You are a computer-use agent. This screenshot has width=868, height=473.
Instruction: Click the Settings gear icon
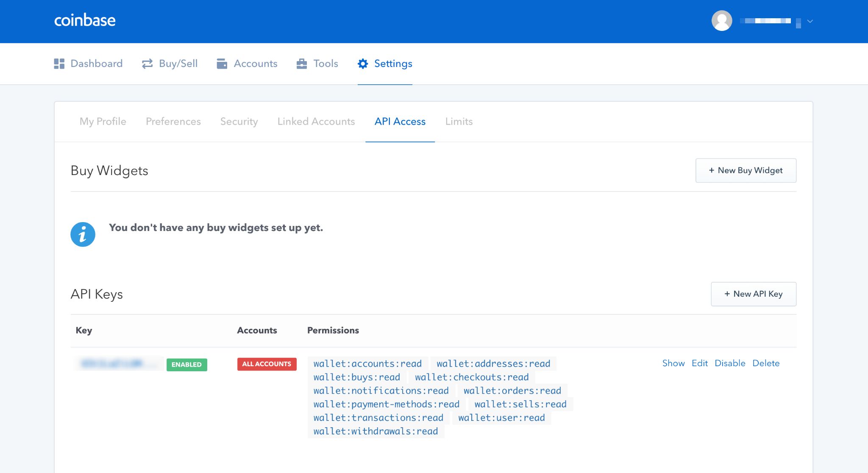(363, 64)
